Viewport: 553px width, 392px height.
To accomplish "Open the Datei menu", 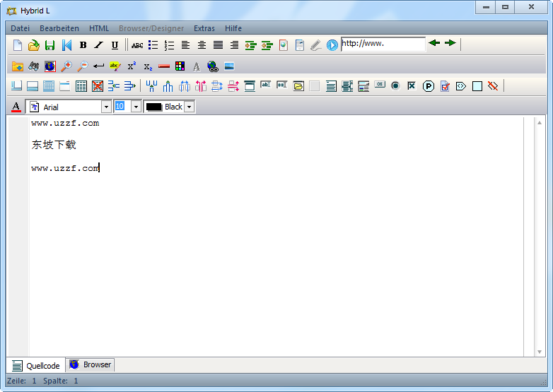I will [x=20, y=28].
